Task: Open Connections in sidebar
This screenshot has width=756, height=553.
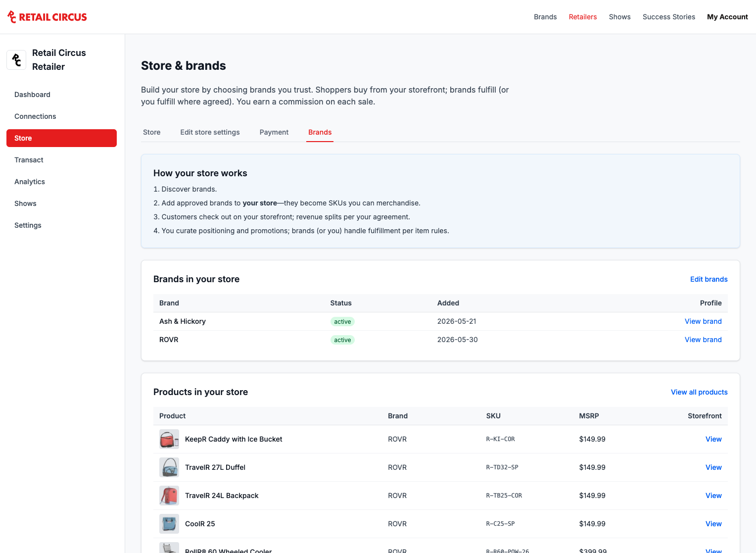Action: 61,116
